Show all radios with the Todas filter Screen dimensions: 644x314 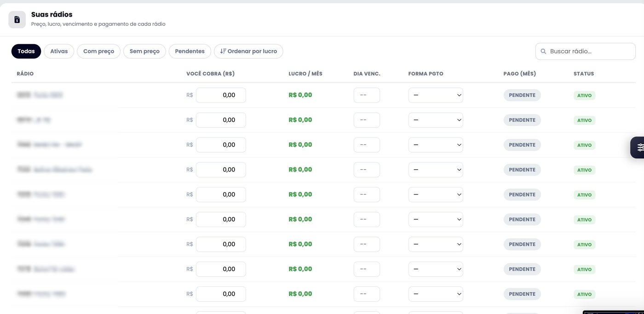coord(26,51)
